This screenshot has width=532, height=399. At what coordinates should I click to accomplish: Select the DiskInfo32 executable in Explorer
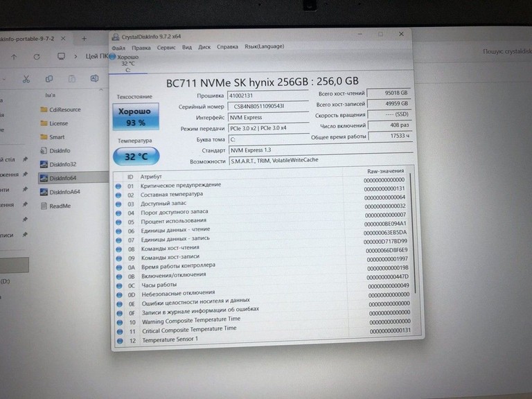tap(58, 165)
